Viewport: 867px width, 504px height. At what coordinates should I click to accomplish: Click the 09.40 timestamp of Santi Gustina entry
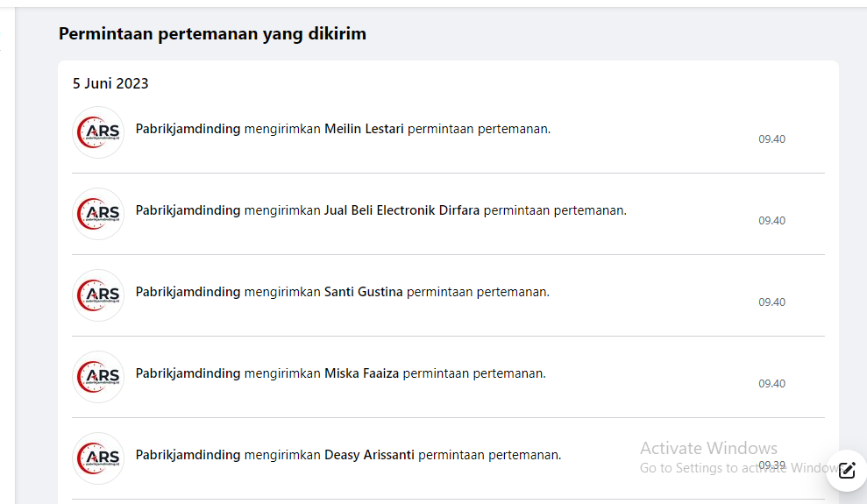(771, 302)
